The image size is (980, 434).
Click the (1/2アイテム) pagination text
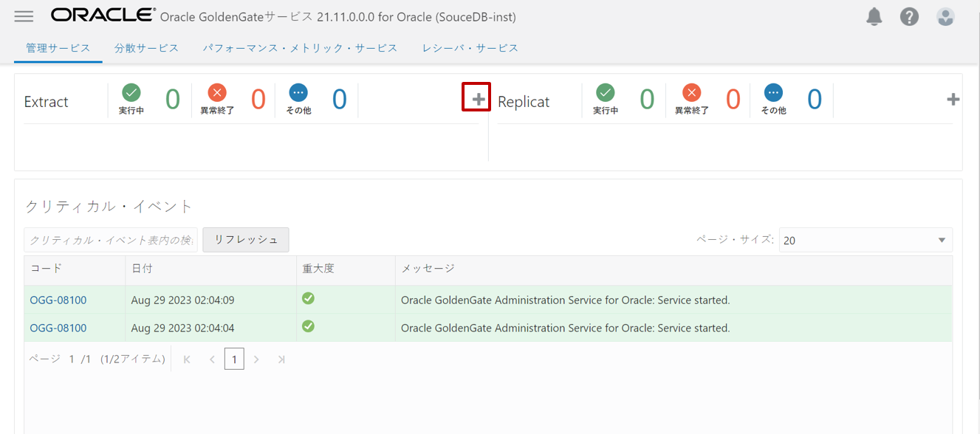(133, 359)
